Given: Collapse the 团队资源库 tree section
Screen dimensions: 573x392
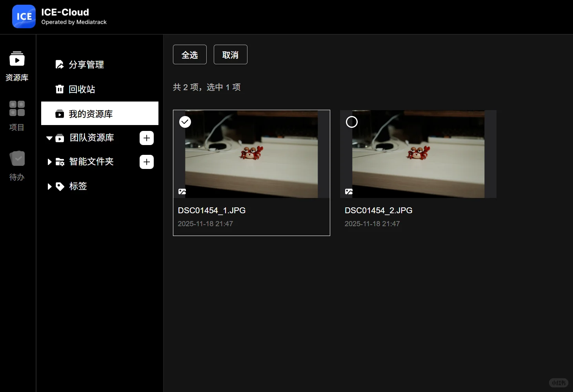Looking at the screenshot, I should [49, 138].
